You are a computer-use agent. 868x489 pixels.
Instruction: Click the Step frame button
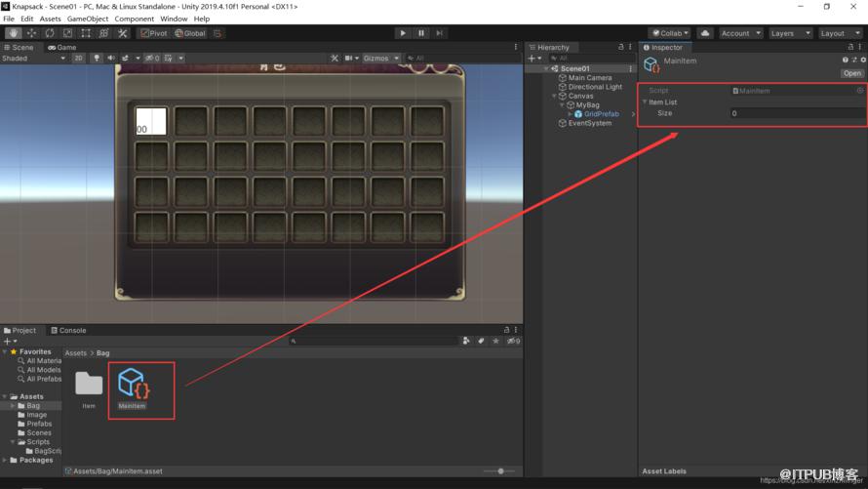tap(439, 33)
